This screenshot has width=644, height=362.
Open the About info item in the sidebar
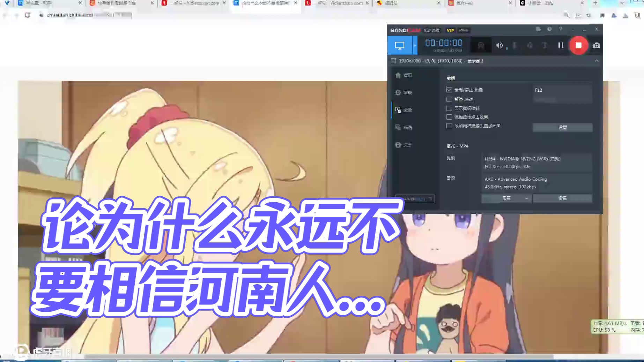click(404, 145)
